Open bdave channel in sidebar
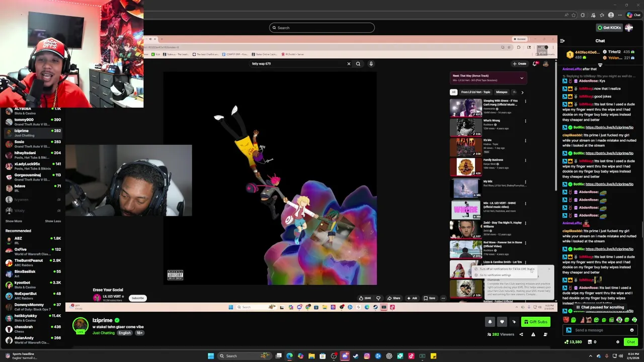644x362 pixels. [33, 188]
